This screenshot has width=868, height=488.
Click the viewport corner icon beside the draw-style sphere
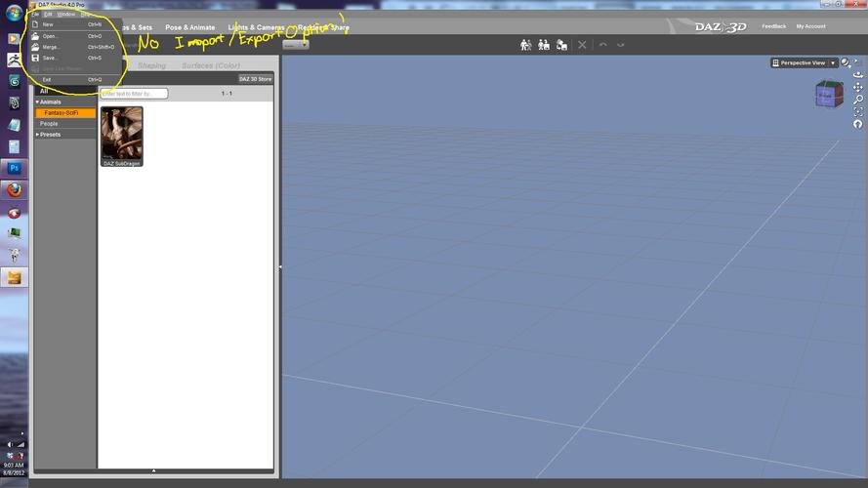[858, 61]
